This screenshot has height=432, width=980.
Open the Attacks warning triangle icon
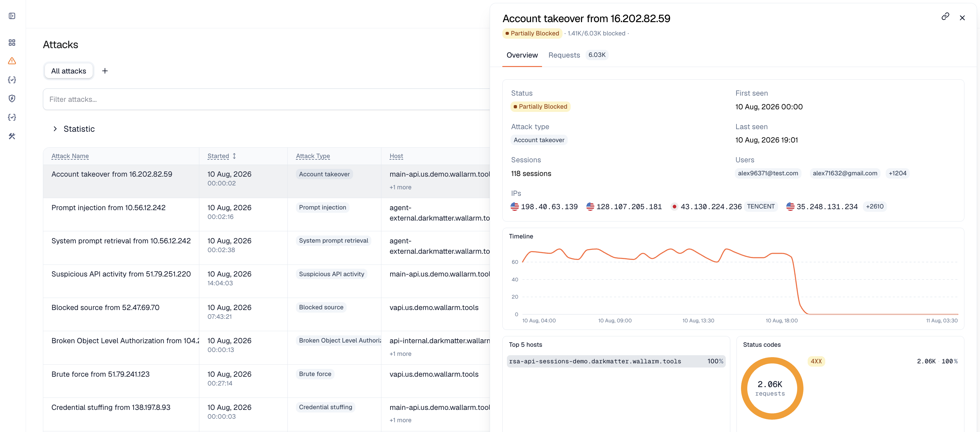(x=12, y=61)
